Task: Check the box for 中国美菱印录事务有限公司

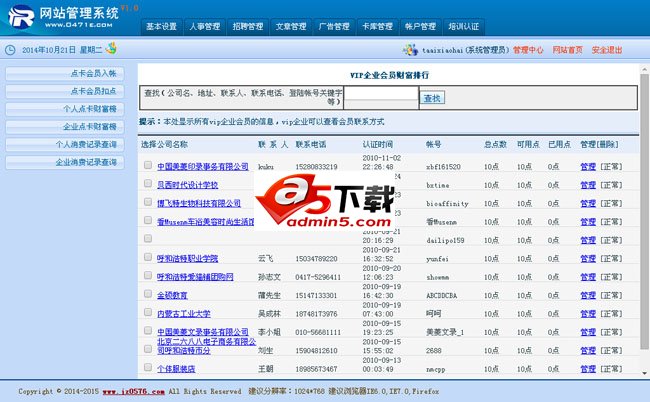Action: tap(148, 165)
